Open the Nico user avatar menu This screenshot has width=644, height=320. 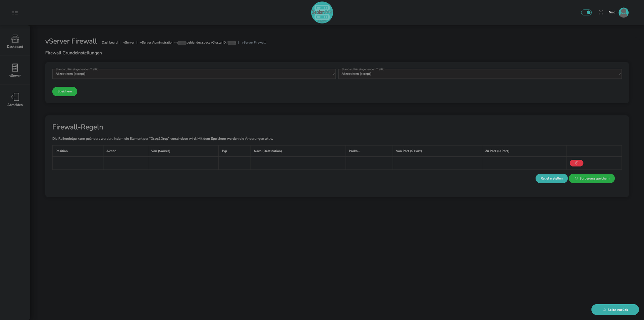623,12
